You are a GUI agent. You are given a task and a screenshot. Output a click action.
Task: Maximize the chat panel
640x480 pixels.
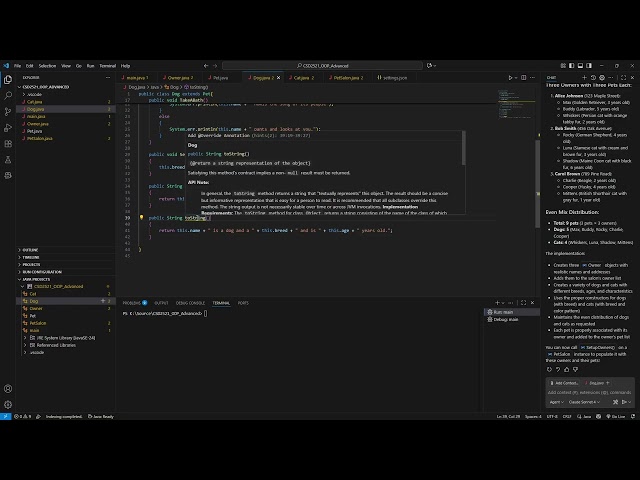click(623, 78)
